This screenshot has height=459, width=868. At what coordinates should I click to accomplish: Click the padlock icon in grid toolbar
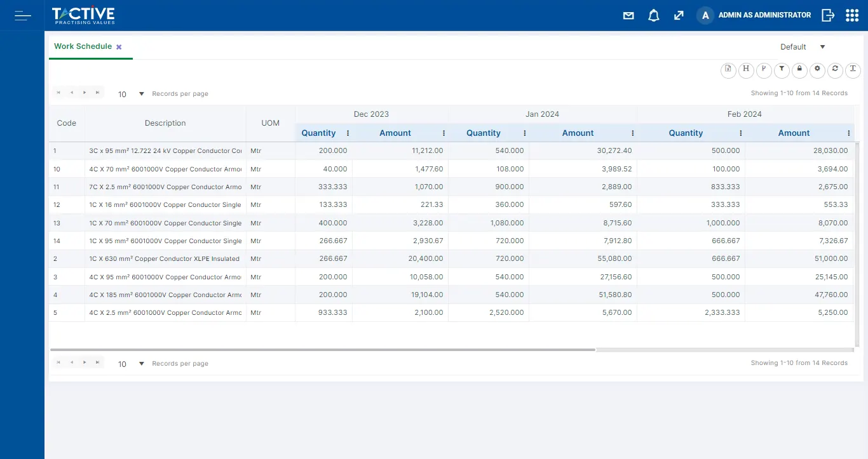click(799, 70)
